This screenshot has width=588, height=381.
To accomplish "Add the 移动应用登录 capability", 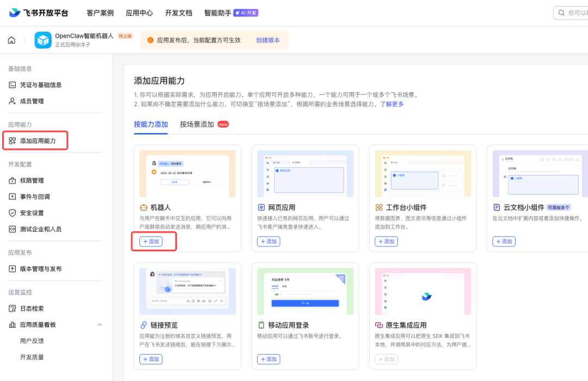I will (268, 359).
